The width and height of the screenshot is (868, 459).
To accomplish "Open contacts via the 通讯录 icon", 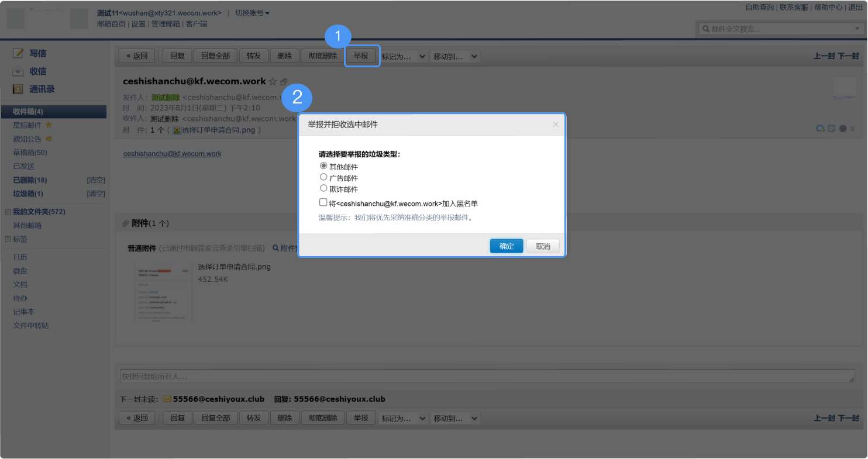I will (x=18, y=89).
